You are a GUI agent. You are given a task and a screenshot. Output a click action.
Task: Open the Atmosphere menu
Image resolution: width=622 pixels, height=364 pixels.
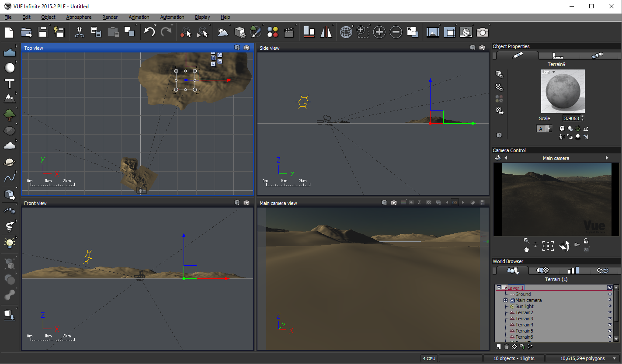79,17
